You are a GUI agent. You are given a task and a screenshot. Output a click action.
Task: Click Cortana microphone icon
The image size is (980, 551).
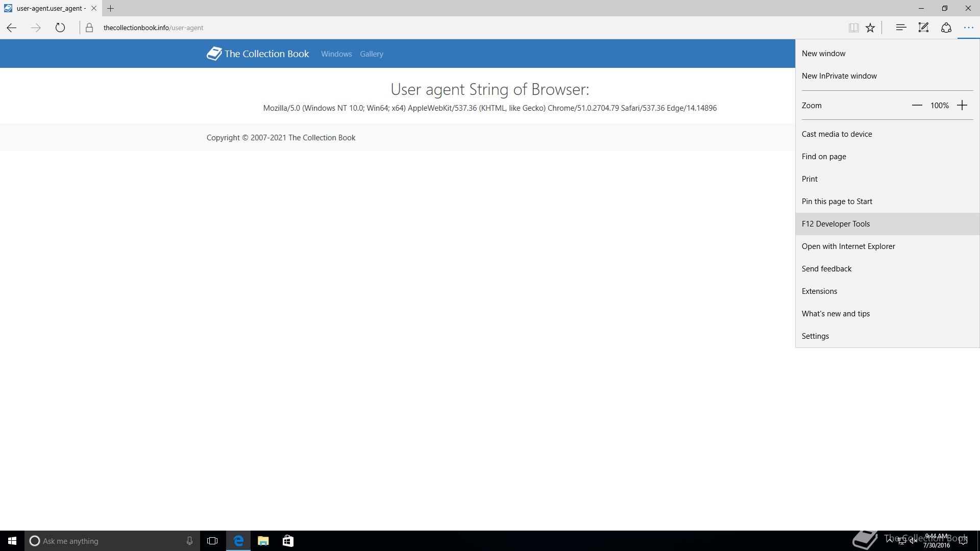tap(189, 541)
